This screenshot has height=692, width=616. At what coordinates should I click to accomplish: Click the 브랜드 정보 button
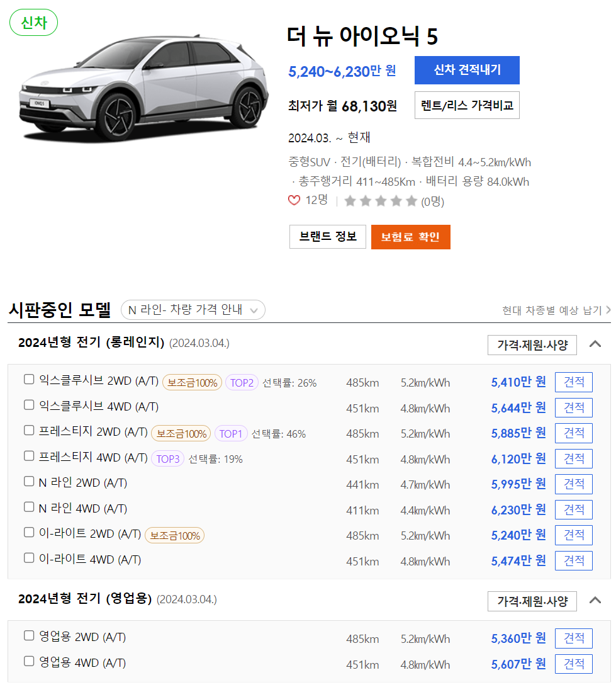pyautogui.click(x=328, y=237)
